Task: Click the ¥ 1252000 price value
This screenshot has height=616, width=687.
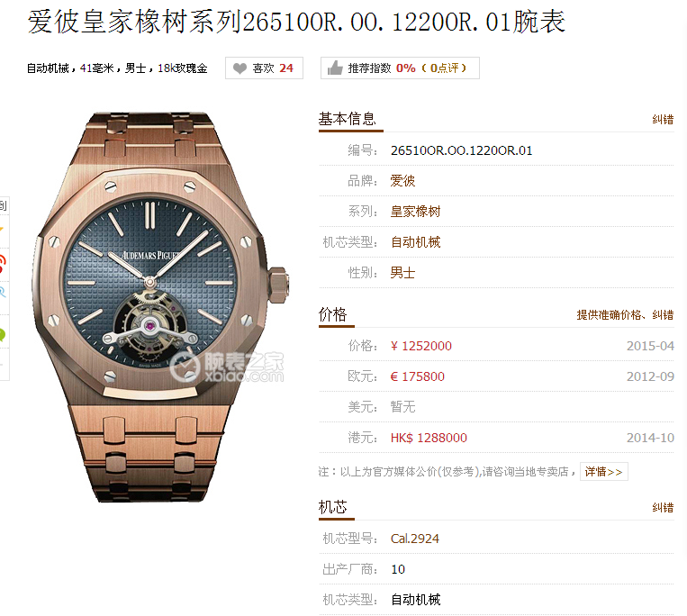Action: (x=421, y=346)
